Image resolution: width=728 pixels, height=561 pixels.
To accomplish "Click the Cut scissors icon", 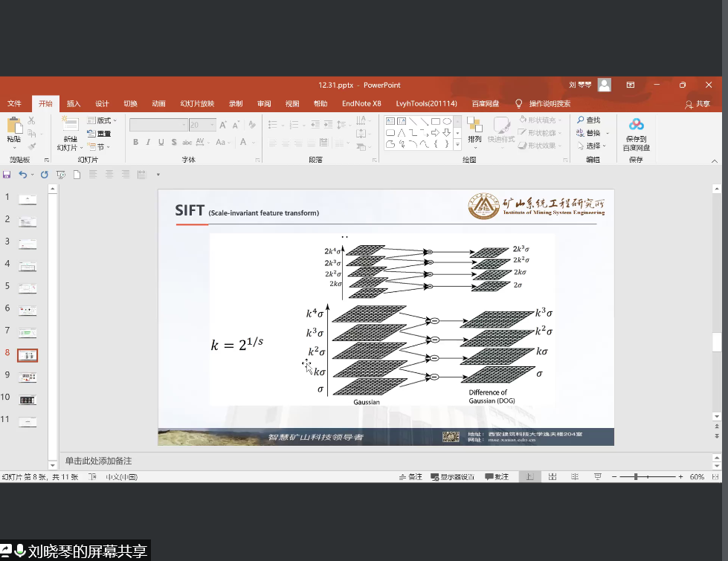I will tap(31, 120).
